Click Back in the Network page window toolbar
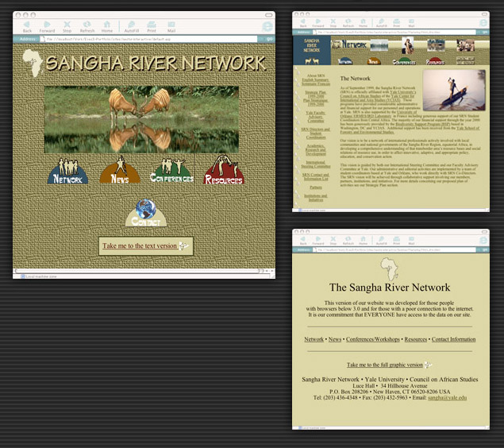The height and width of the screenshot is (448, 504). pos(302,22)
